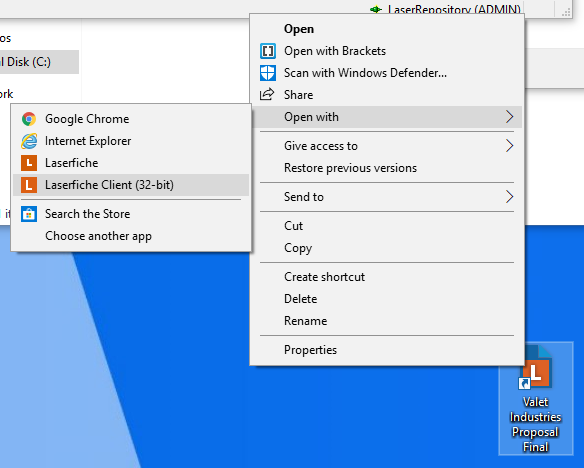Click the Windows Defender shield icon
The width and height of the screenshot is (584, 468).
click(x=268, y=73)
